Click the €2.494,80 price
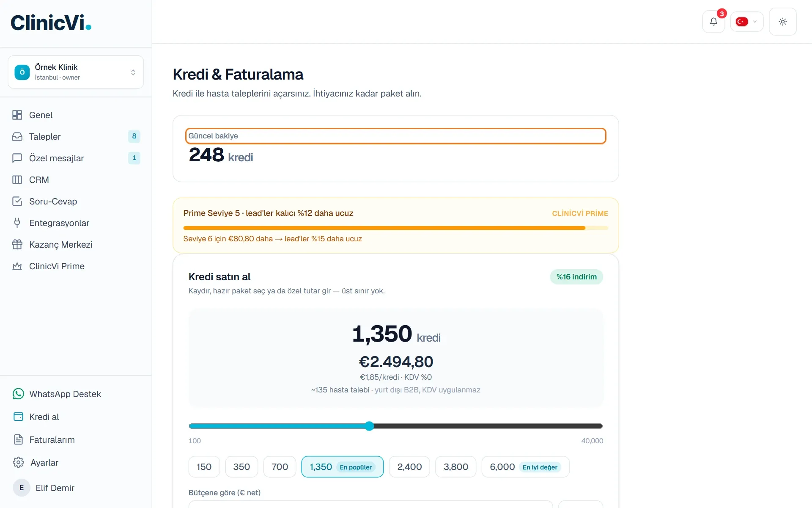This screenshot has width=812, height=508. tap(396, 362)
